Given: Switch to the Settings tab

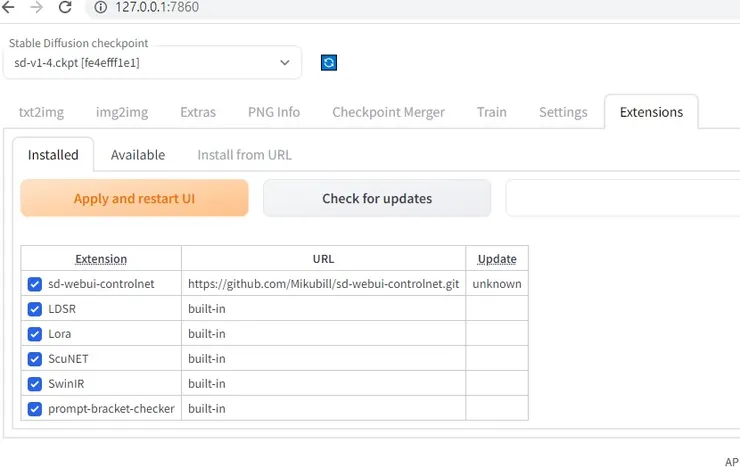Looking at the screenshot, I should click(x=563, y=112).
